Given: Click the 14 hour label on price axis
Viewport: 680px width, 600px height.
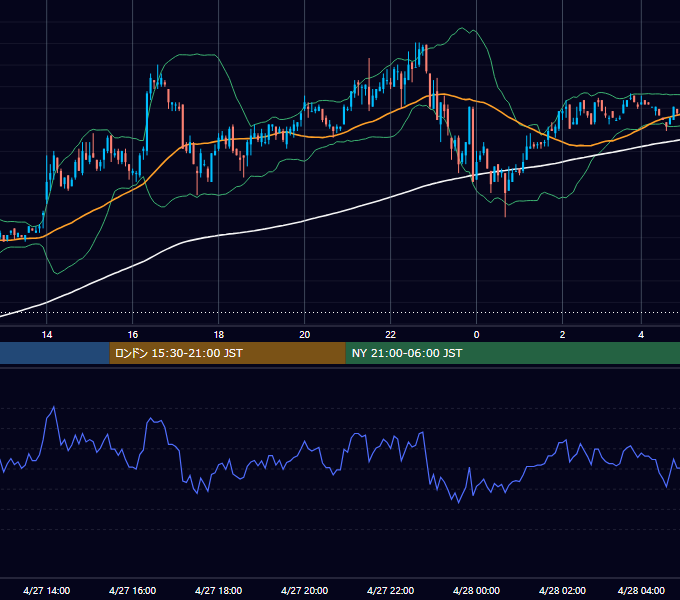Looking at the screenshot, I should pos(47,335).
